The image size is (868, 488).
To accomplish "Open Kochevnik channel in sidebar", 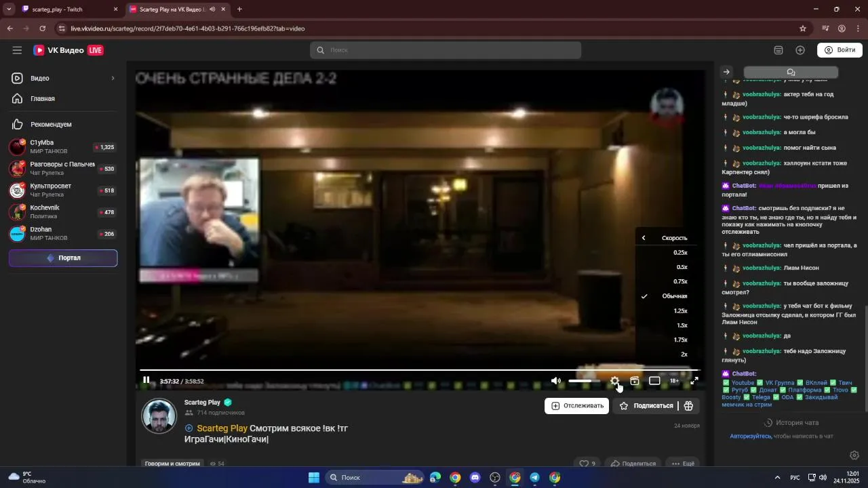I will pyautogui.click(x=63, y=212).
